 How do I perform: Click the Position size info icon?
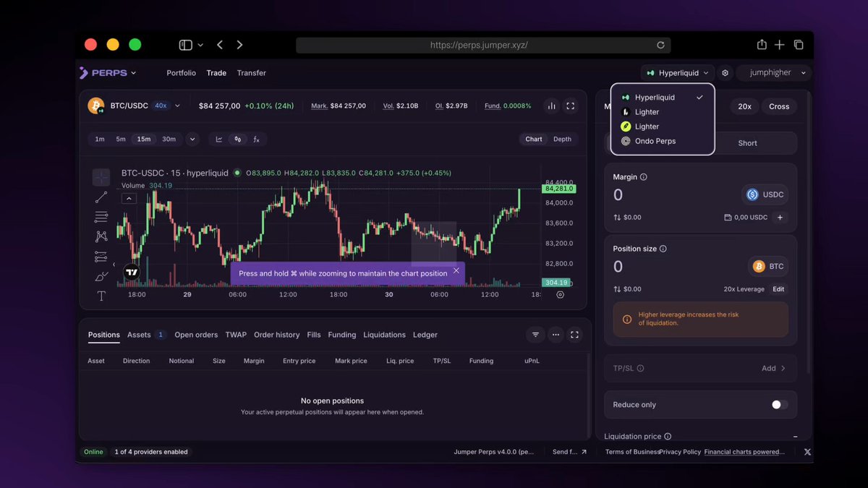pyautogui.click(x=663, y=249)
